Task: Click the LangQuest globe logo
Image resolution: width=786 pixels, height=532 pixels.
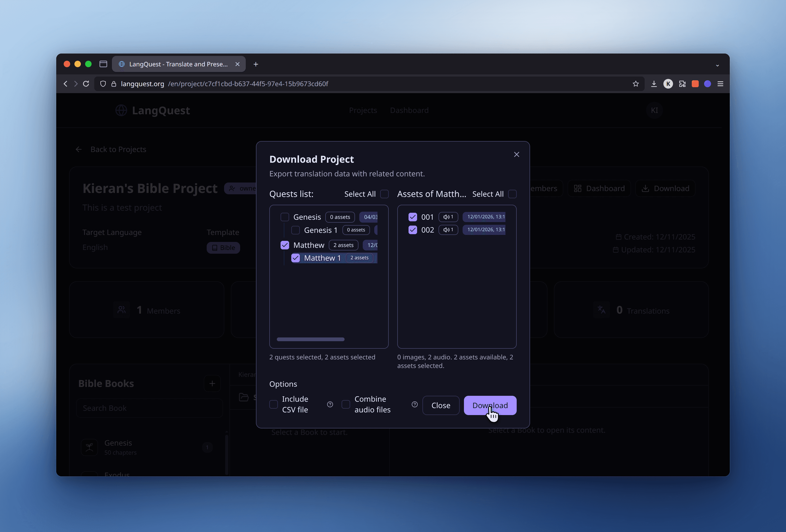Action: click(121, 111)
